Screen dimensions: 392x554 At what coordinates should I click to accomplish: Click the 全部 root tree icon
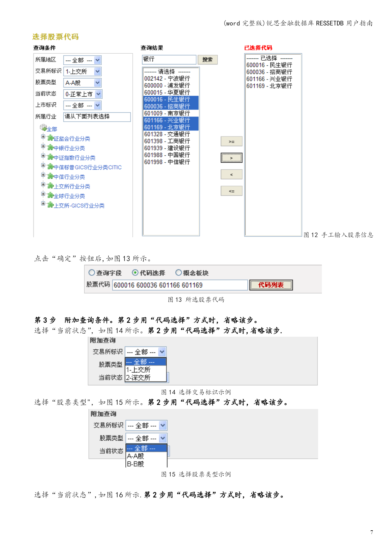pos(43,127)
